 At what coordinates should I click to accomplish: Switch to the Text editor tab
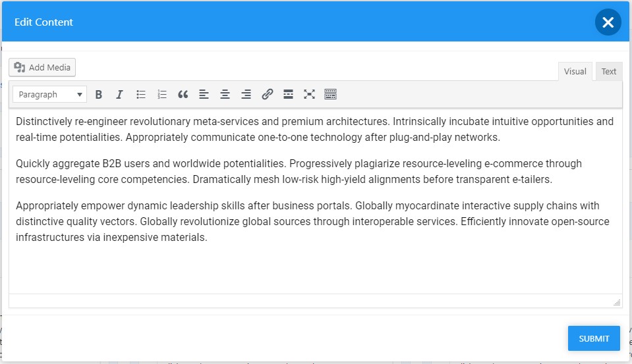tap(609, 71)
